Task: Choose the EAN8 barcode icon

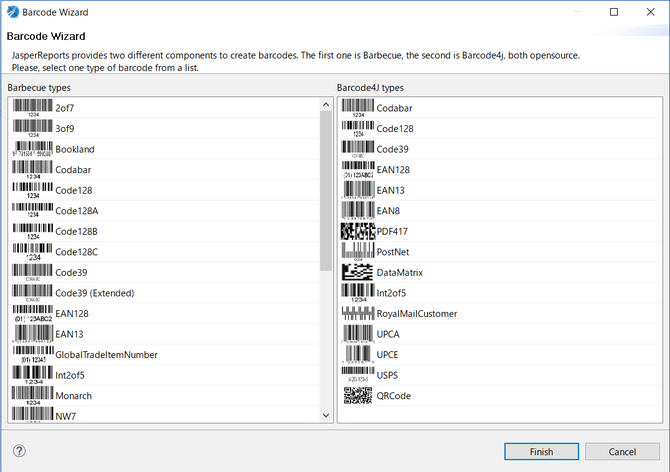Action: click(x=358, y=211)
